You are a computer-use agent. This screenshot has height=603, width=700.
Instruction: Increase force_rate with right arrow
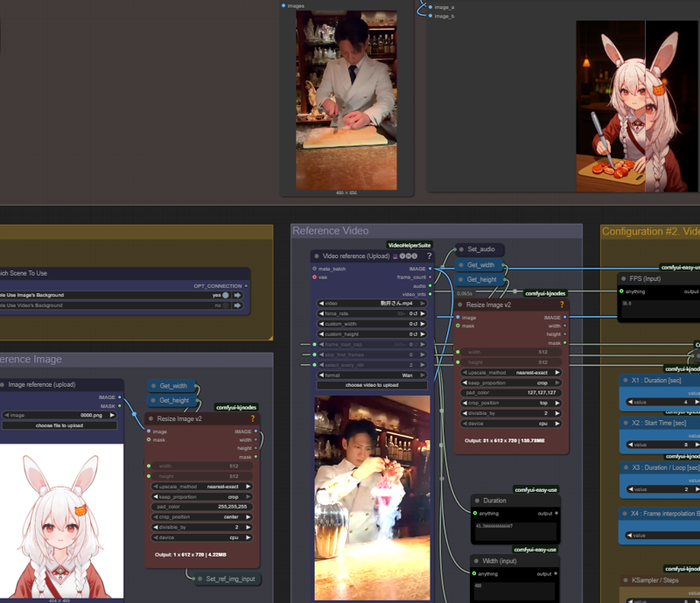point(423,313)
